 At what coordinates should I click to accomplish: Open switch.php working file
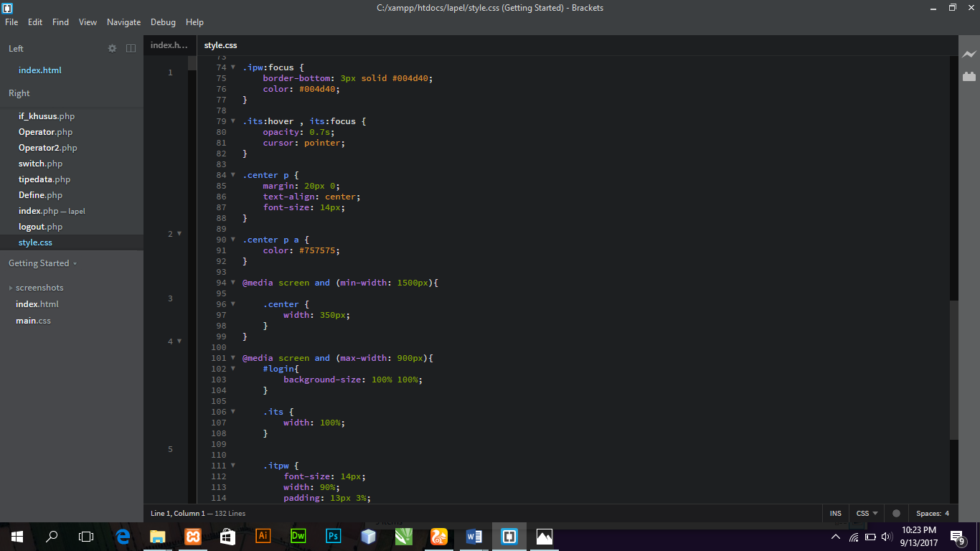[41, 164]
